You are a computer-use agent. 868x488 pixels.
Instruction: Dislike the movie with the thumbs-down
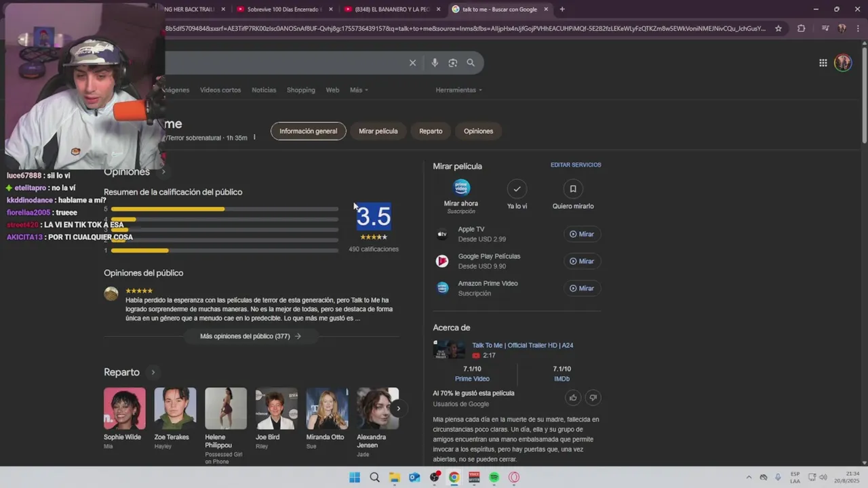click(x=593, y=398)
